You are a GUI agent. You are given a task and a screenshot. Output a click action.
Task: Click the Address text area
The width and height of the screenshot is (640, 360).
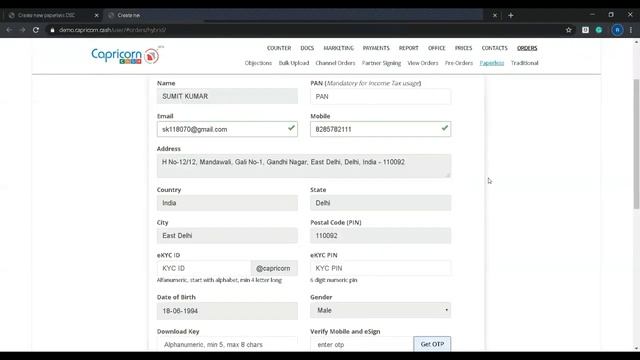(x=304, y=166)
